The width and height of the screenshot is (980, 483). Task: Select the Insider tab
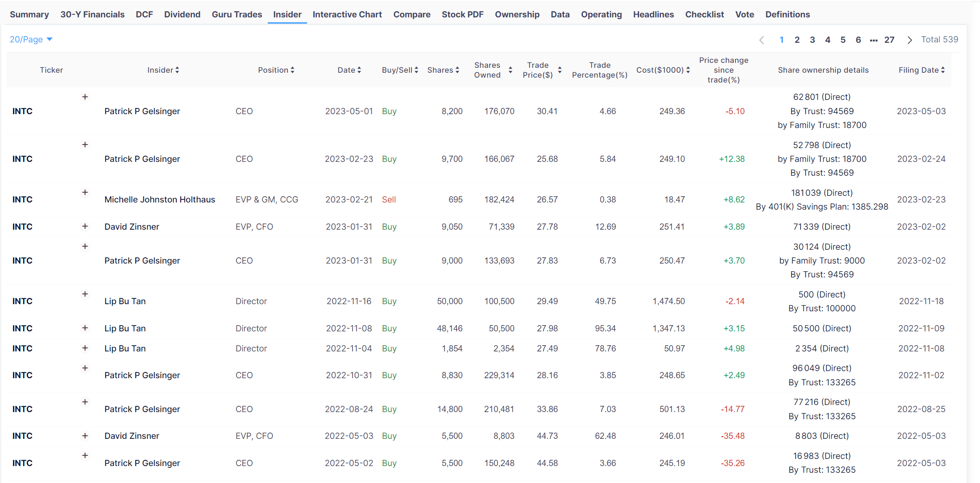coord(287,14)
